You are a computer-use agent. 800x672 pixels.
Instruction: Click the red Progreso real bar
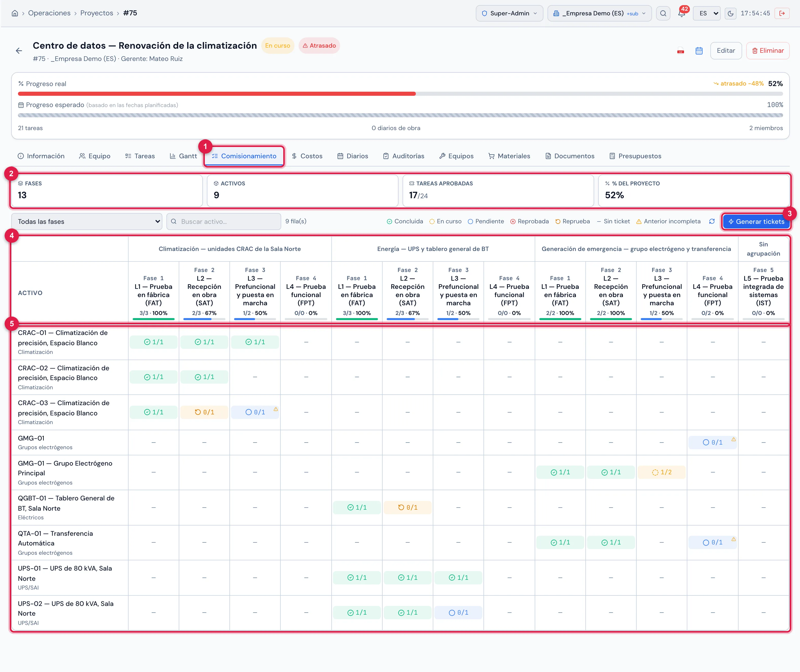pos(217,94)
